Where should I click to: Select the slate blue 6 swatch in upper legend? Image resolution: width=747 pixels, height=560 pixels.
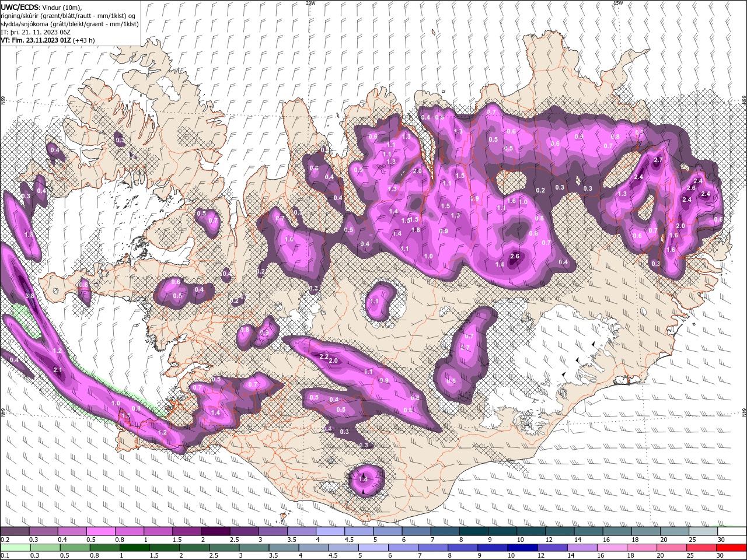coord(416,531)
